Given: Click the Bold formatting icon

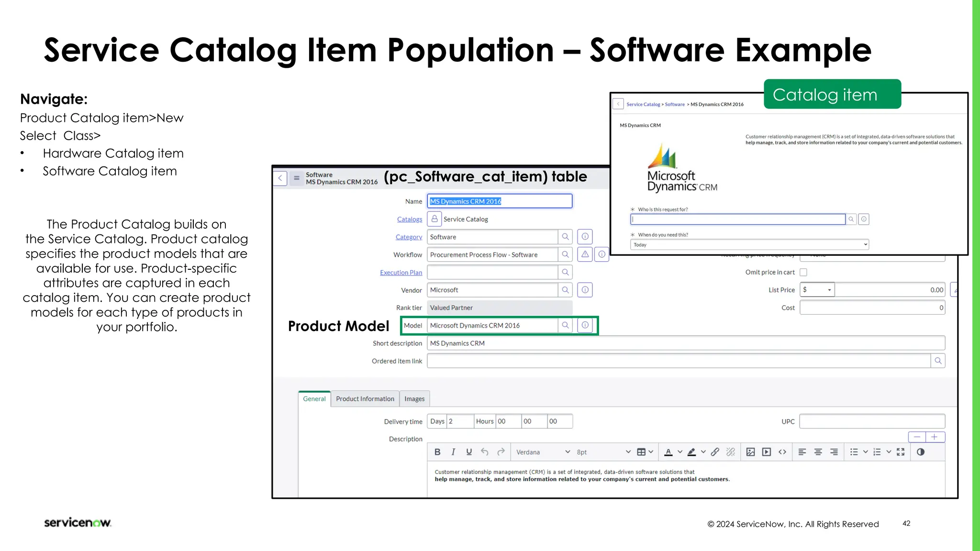Looking at the screenshot, I should coord(437,452).
